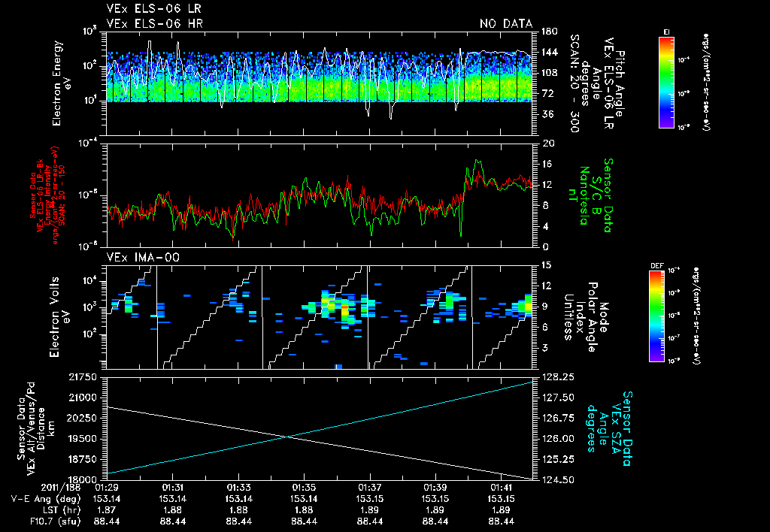The width and height of the screenshot is (770, 532).
Task: Click the "153.14" value under 01:29
Action: click(x=107, y=499)
